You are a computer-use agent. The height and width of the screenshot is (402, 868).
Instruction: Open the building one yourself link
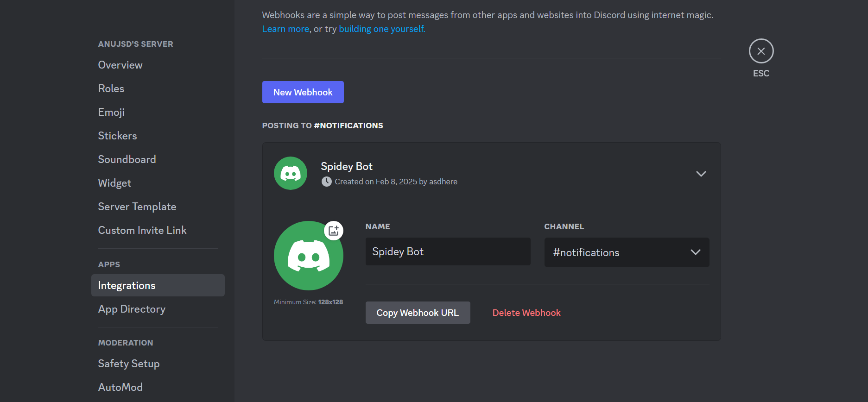382,29
